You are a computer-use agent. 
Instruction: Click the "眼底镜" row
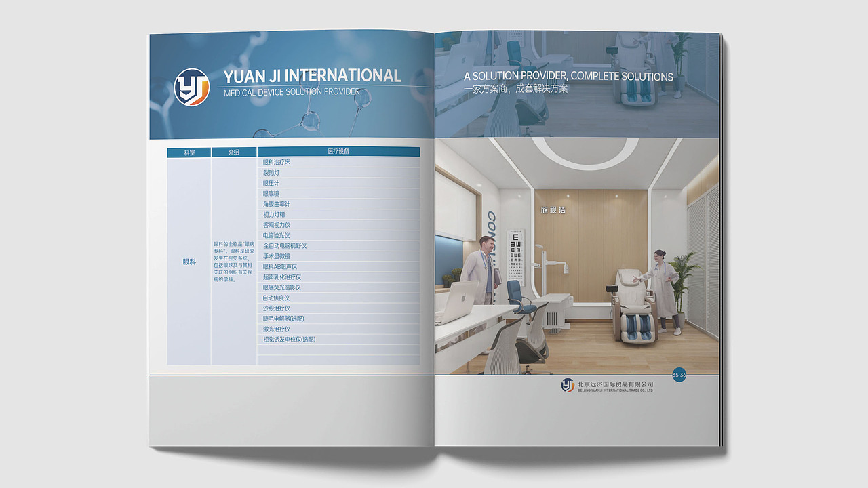pos(338,194)
